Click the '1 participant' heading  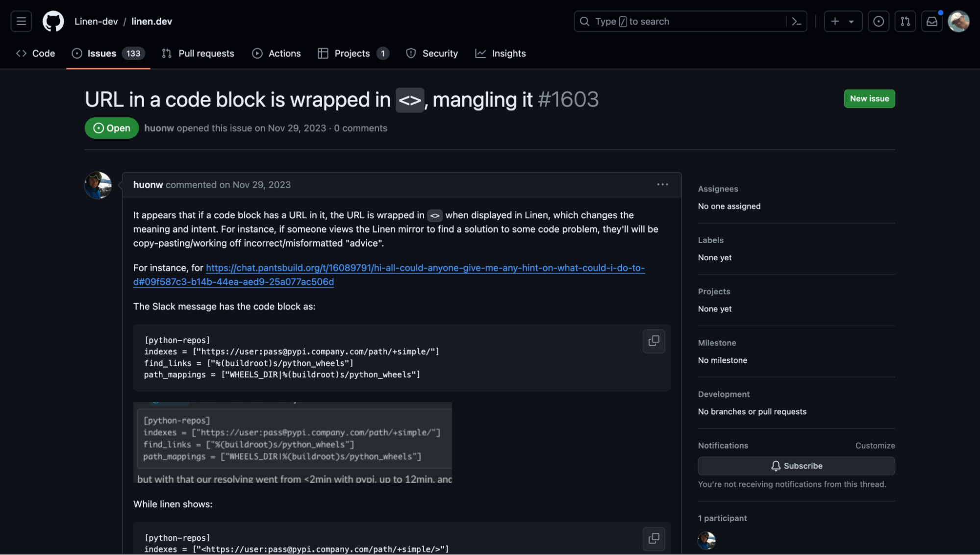[x=722, y=518]
